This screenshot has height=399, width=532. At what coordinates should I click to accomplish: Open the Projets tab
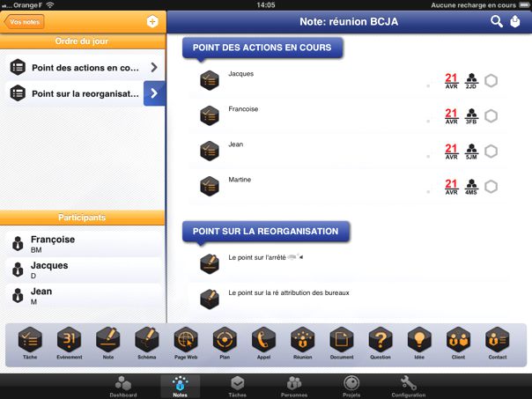coord(351,386)
